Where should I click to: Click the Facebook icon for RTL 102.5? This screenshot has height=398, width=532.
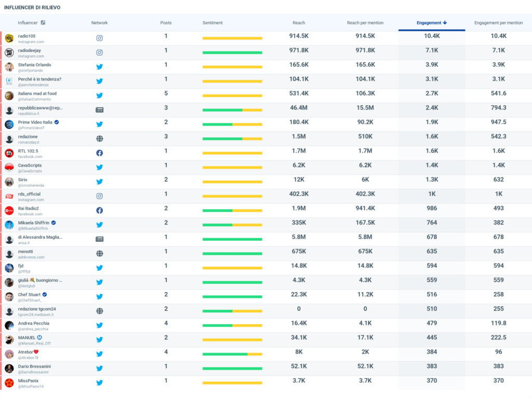point(99,153)
